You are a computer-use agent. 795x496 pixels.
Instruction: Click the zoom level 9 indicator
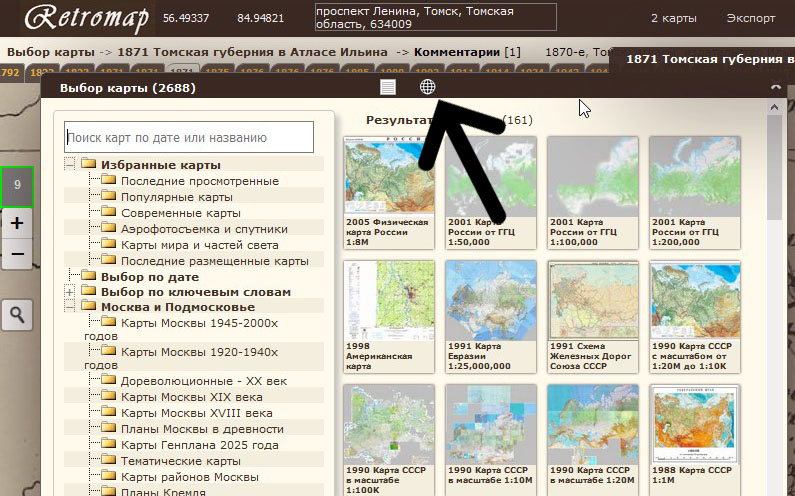(17, 186)
